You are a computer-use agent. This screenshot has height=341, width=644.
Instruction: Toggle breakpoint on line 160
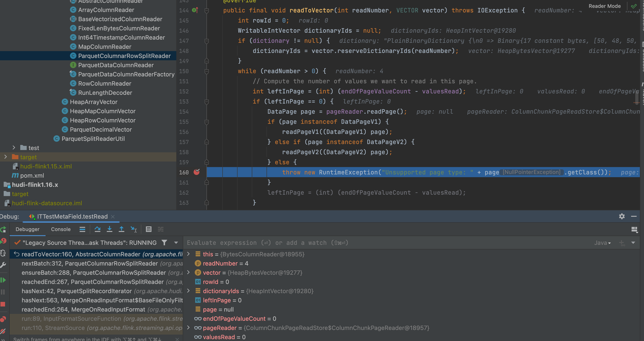[197, 172]
